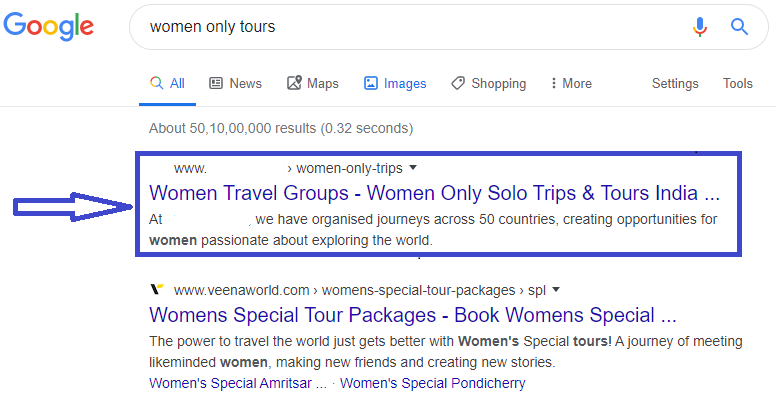
Task: Start voice search with microphone icon
Action: pyautogui.click(x=699, y=27)
